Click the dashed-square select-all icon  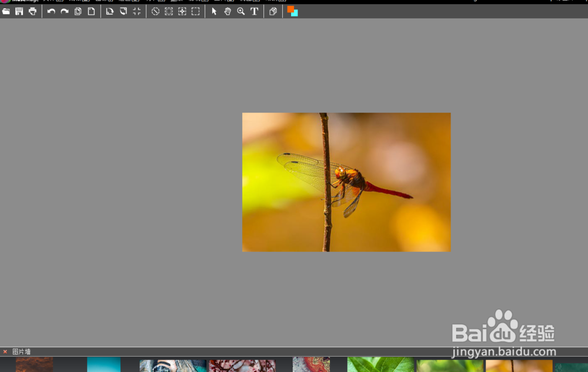169,11
